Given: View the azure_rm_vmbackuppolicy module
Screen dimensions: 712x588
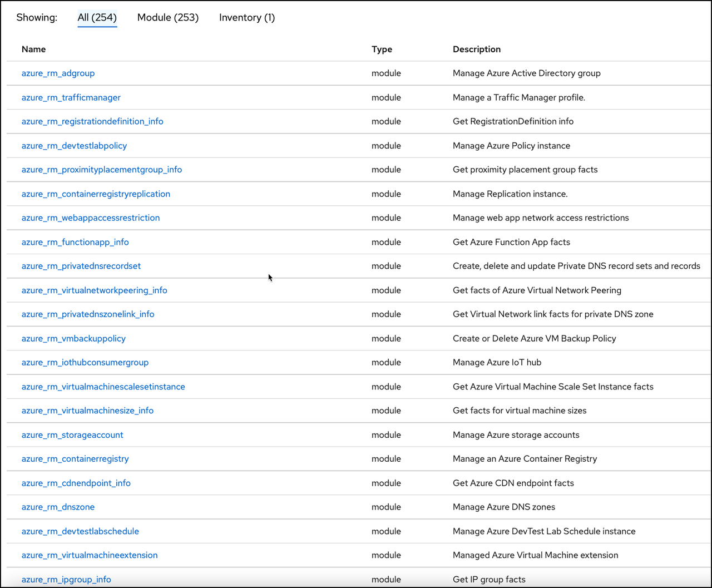Looking at the screenshot, I should coord(73,338).
